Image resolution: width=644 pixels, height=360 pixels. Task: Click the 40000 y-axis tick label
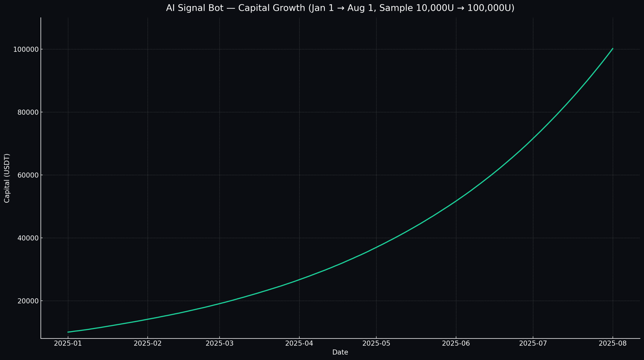click(28, 238)
